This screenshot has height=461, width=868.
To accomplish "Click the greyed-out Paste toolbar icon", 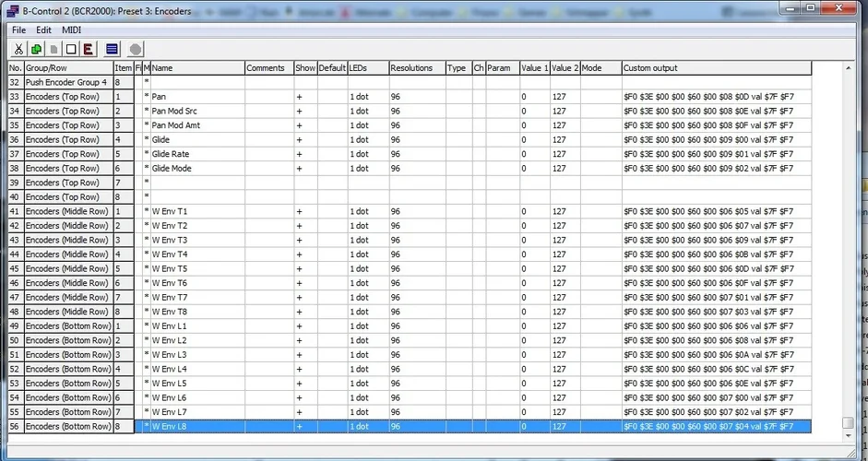I will [x=54, y=49].
